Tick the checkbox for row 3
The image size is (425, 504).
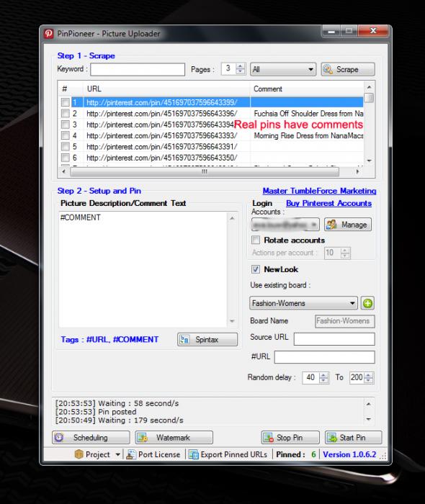[66, 125]
